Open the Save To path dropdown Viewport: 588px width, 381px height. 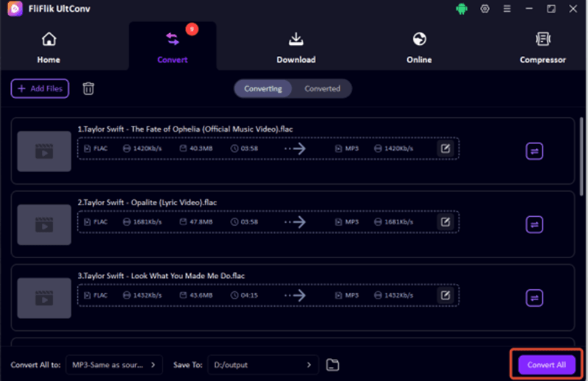tap(263, 365)
